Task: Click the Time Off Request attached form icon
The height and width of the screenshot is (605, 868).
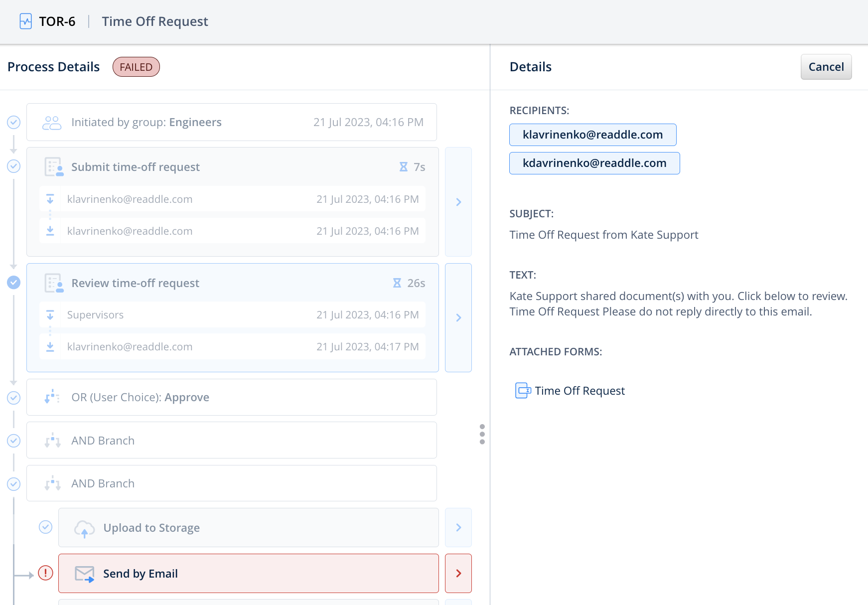Action: click(523, 391)
